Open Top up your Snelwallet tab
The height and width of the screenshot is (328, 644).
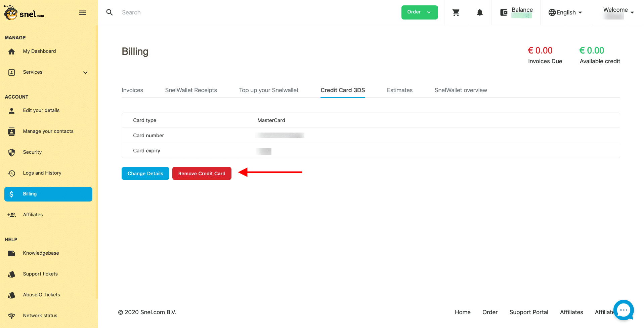269,90
